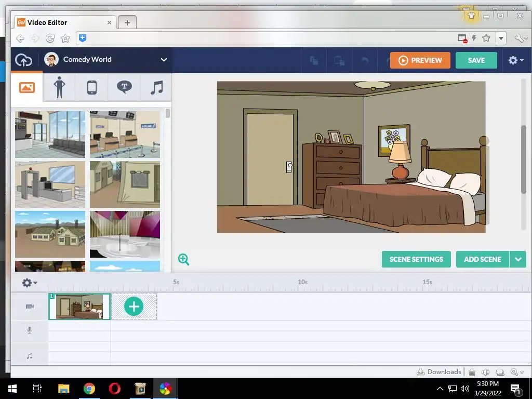Click the music track note icon
This screenshot has width=532, height=399.
point(30,356)
